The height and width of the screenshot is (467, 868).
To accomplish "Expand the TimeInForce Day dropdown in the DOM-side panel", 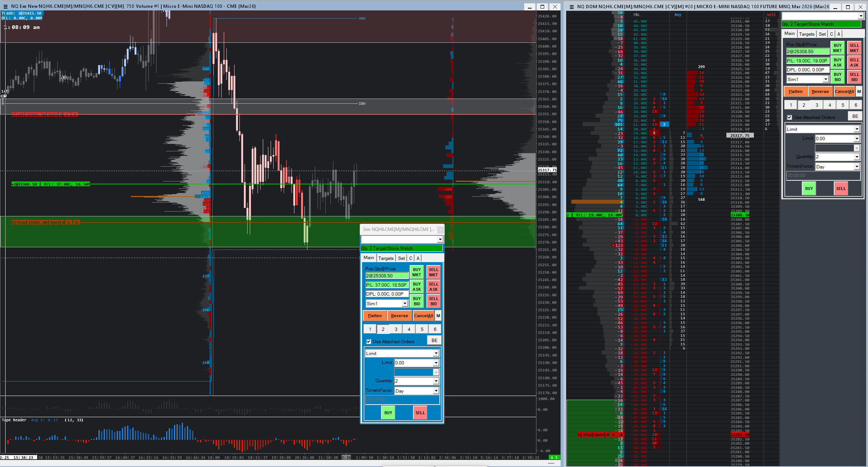I will pyautogui.click(x=856, y=167).
